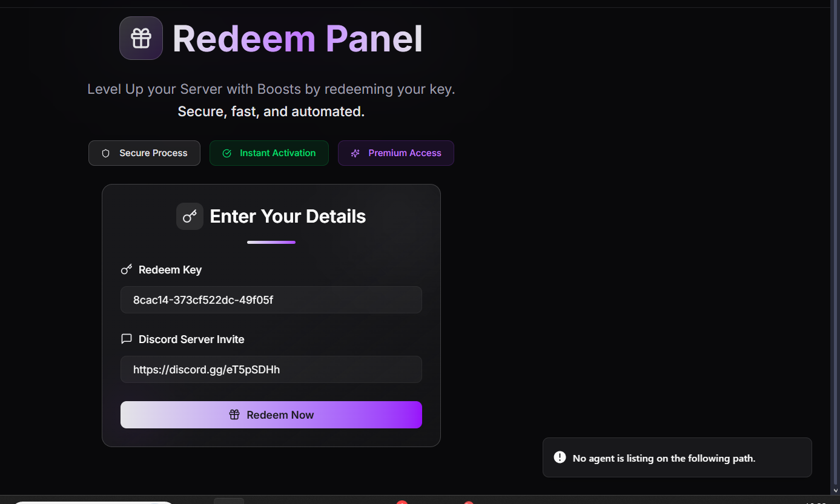Screen dimensions: 840x504
Task: Select the Secure Process badge
Action: tap(144, 153)
